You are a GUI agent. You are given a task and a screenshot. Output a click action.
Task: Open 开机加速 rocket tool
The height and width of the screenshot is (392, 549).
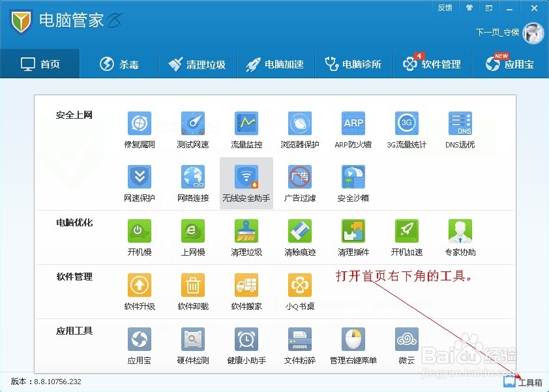pos(406,237)
